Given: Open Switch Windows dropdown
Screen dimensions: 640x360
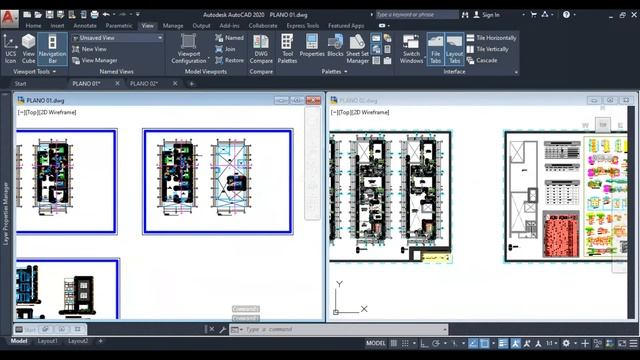Looking at the screenshot, I should [411, 49].
